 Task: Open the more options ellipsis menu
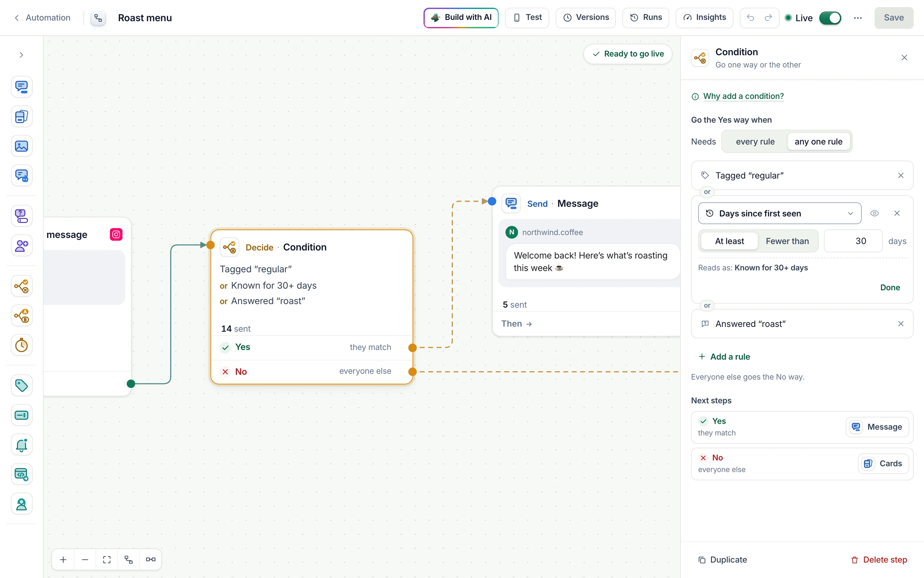[858, 18]
